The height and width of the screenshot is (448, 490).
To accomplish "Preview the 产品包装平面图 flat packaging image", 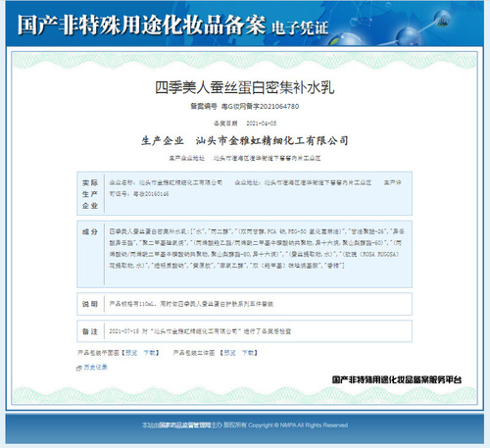I will click(131, 353).
